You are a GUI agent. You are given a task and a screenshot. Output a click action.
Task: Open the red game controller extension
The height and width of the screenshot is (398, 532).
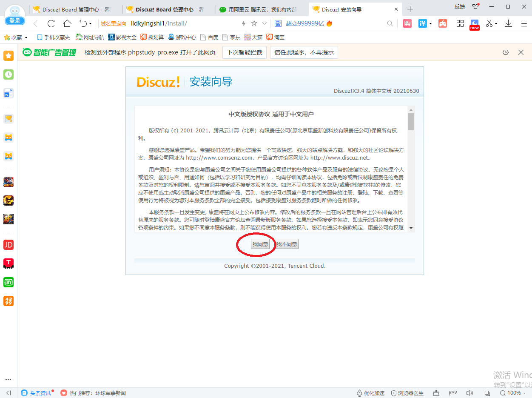click(x=443, y=23)
